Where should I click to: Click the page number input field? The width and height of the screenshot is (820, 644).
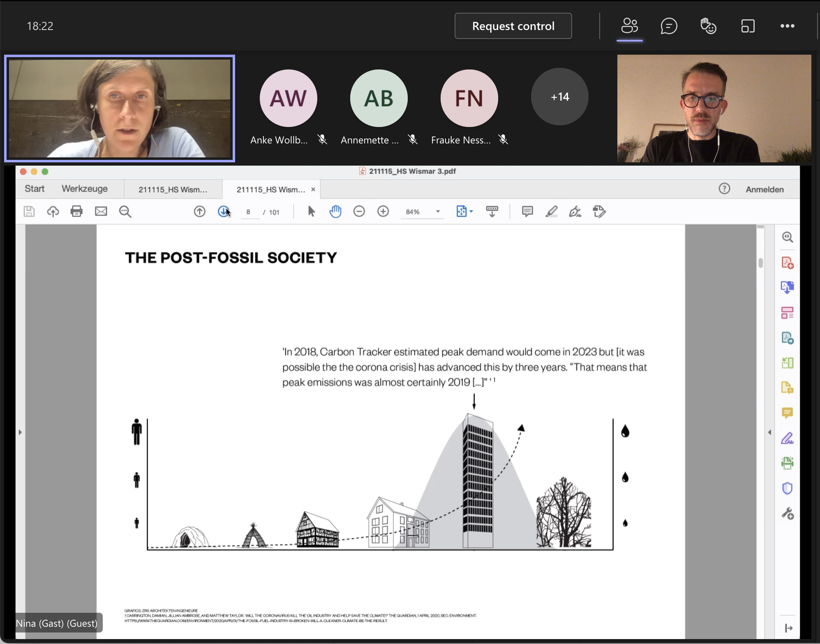249,212
